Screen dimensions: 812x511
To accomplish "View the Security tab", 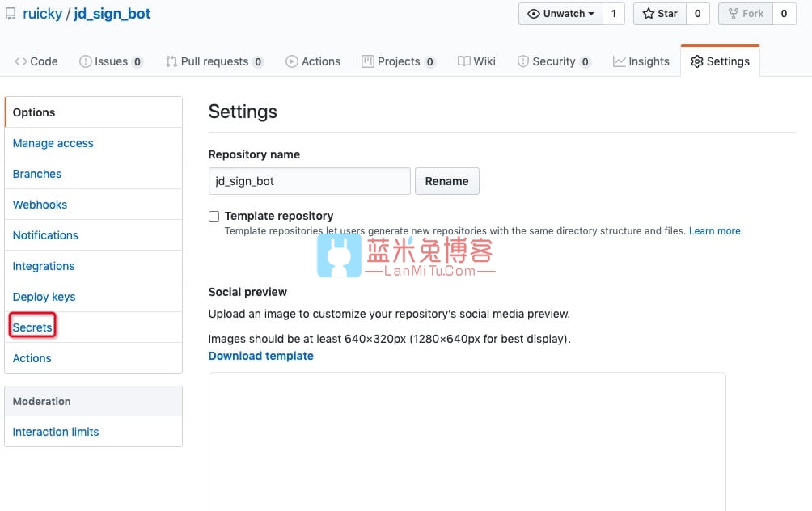I will tap(553, 61).
